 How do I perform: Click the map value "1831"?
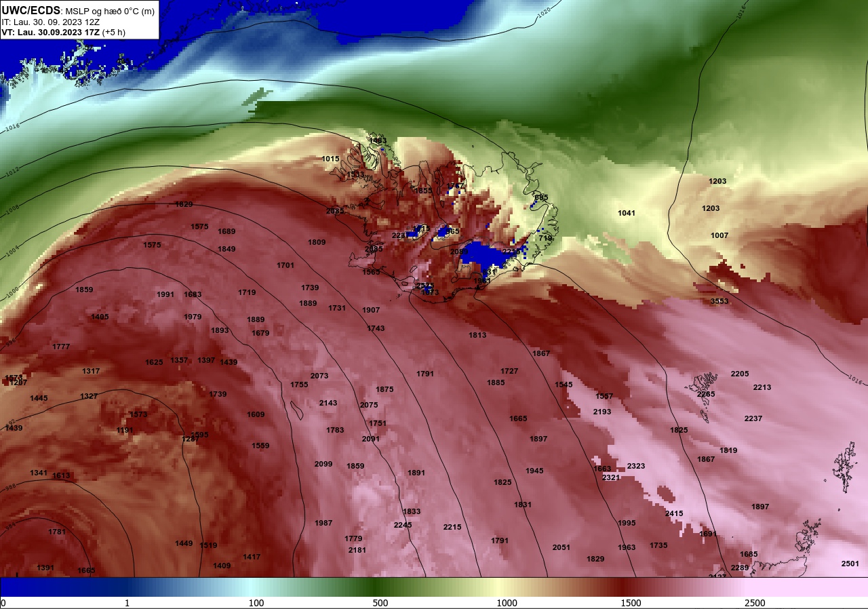523,505
